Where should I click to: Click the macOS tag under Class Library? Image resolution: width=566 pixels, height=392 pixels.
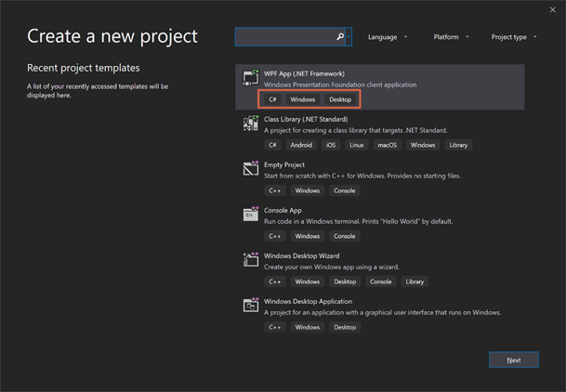click(386, 145)
